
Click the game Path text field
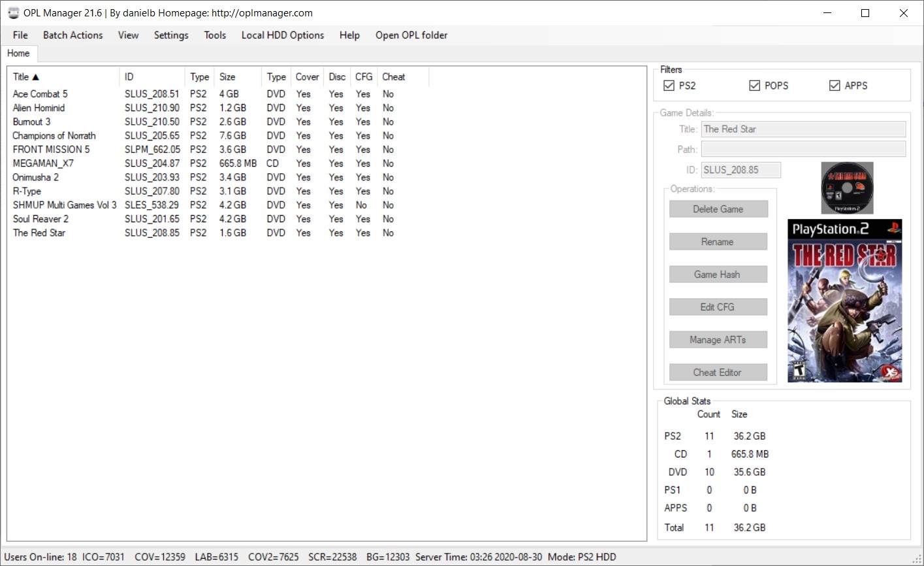click(x=804, y=149)
